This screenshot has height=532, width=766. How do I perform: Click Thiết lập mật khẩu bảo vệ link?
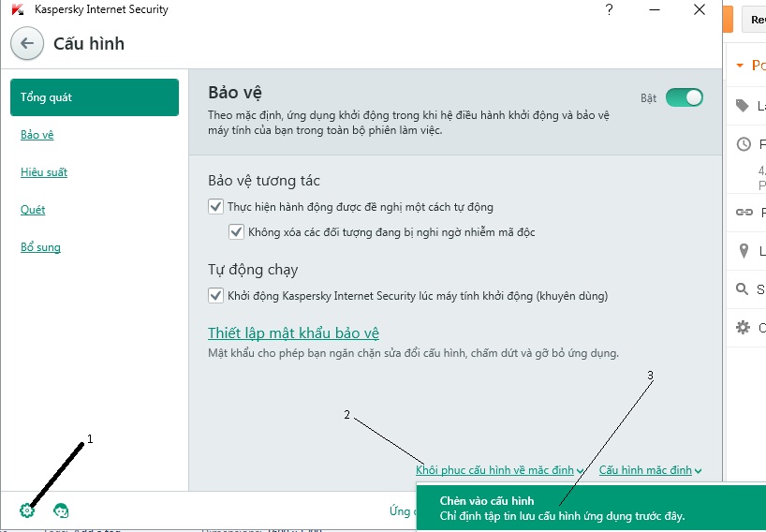[293, 333]
